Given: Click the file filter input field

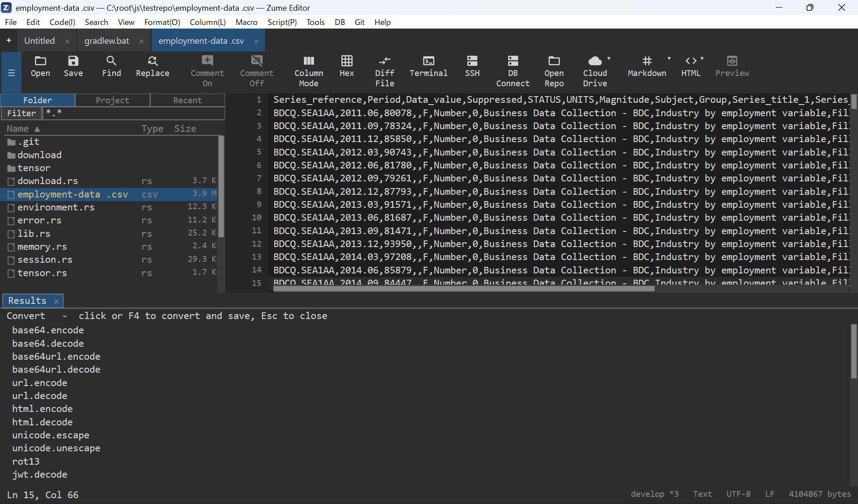Looking at the screenshot, I should pyautogui.click(x=134, y=113).
